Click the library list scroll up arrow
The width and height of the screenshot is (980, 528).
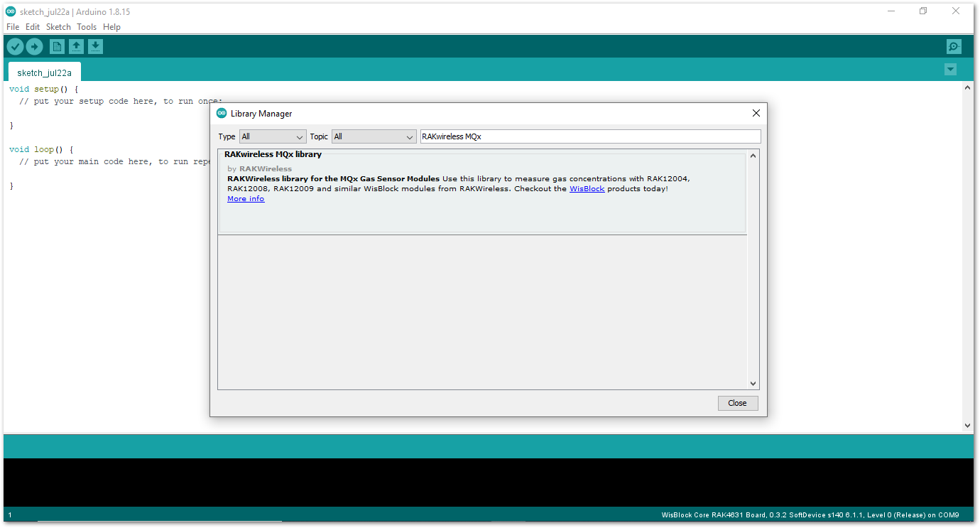(753, 155)
